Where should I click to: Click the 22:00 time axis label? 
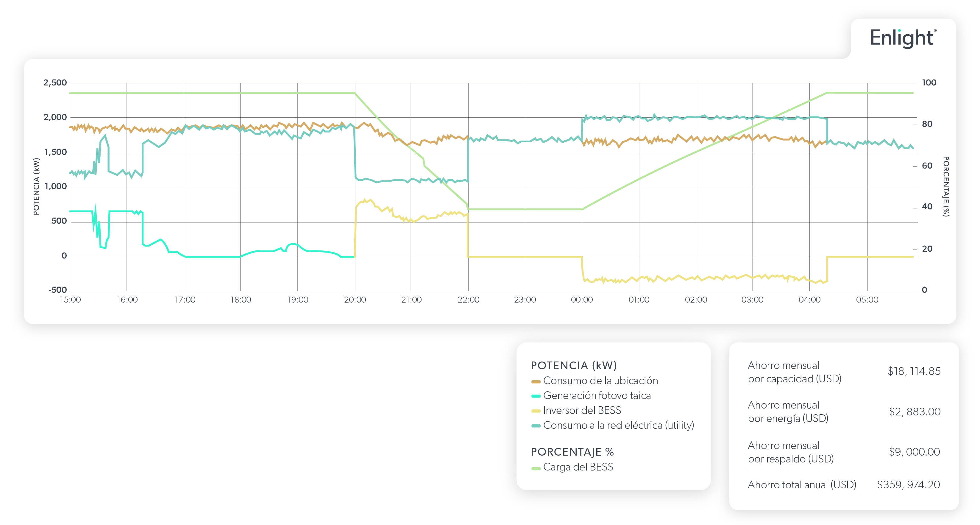click(468, 300)
